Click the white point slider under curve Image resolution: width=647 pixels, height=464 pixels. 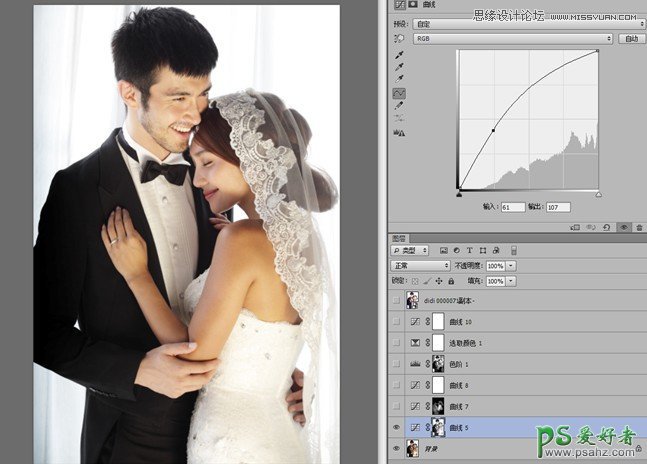[x=598, y=193]
